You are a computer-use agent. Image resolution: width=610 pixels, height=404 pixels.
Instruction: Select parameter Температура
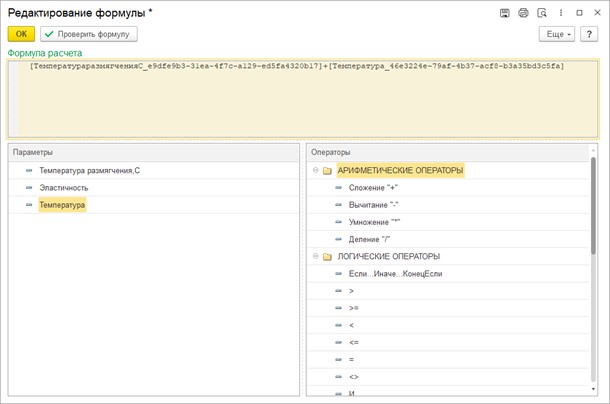62,205
